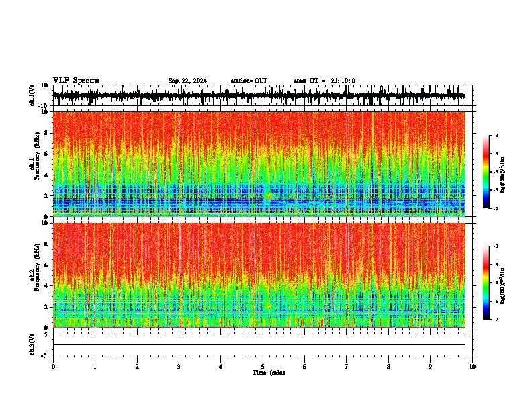The width and height of the screenshot is (532, 411).
Task: Click time axis tick label "0"
Action: 53,367
